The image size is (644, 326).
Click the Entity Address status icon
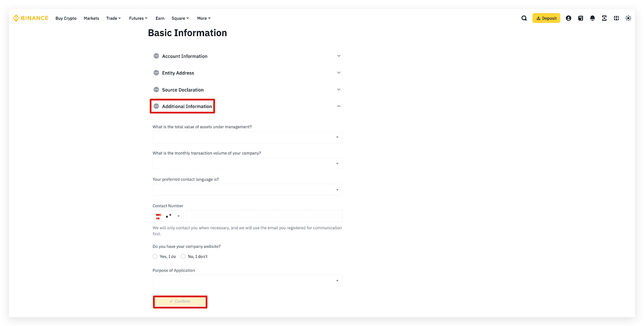point(156,73)
